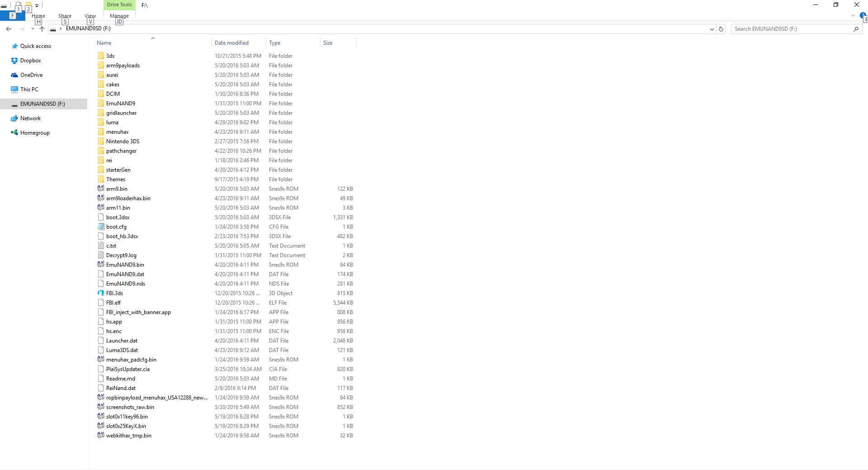This screenshot has width=868, height=470.
Task: Open OneDrive in navigation pane
Action: point(32,75)
